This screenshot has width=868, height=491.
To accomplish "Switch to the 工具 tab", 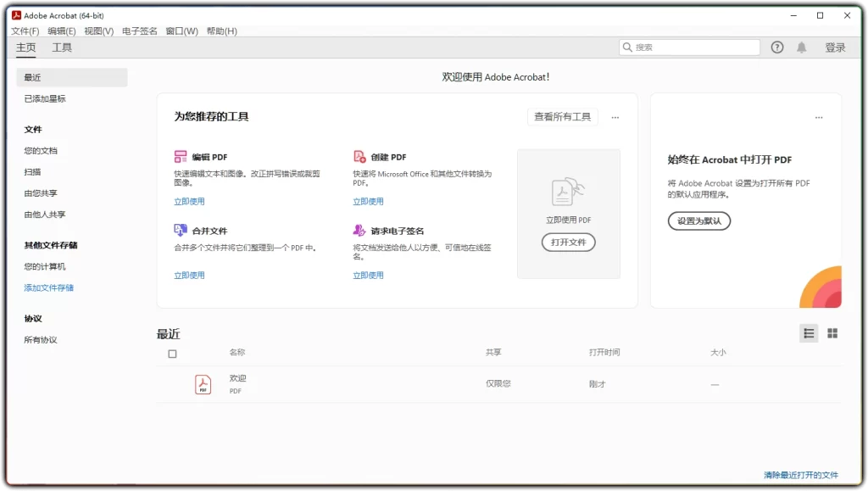I will [x=60, y=47].
